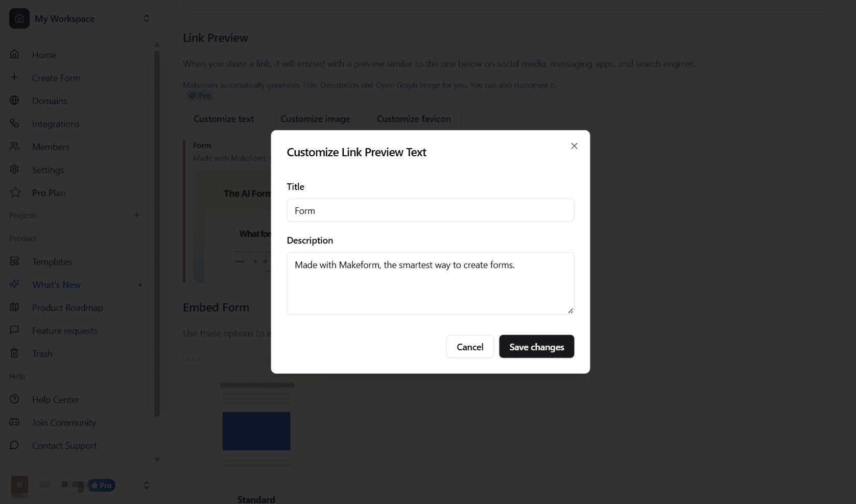Screen dimensions: 856x504
Task: Click the Settings gear icon
Action: [14, 170]
